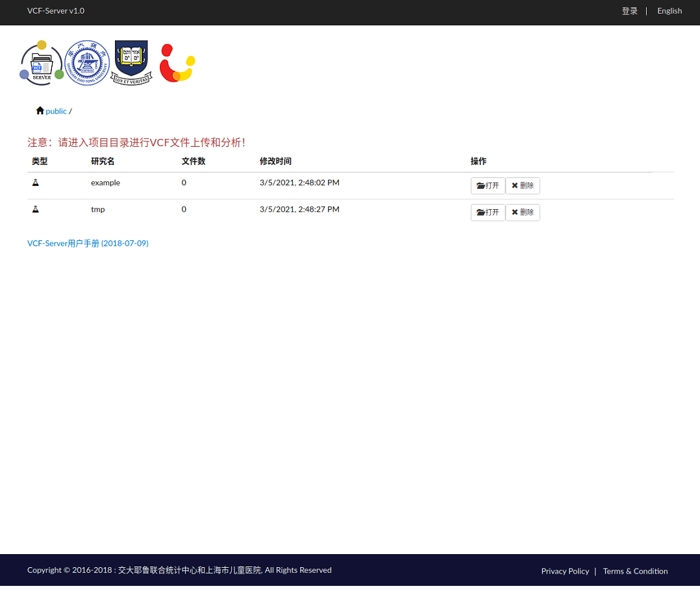This screenshot has height=610, width=700.
Task: Click the project type icon beside tmp
Action: pyautogui.click(x=36, y=209)
